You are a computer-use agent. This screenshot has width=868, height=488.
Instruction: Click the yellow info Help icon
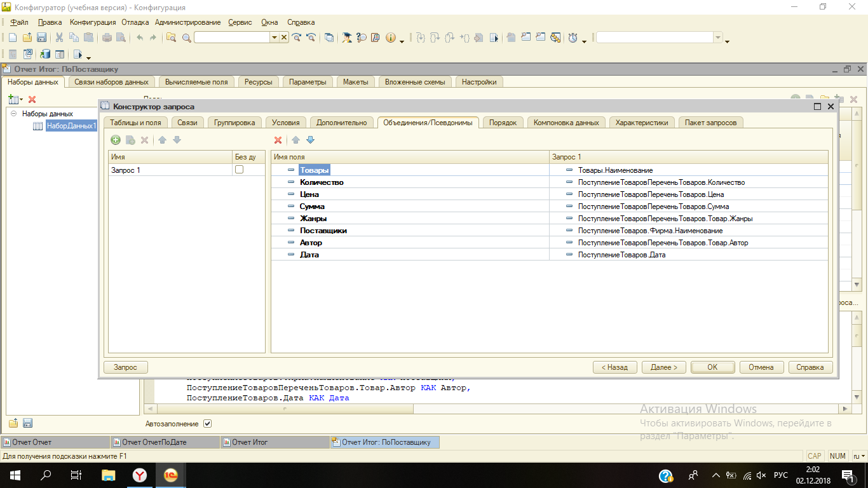tap(391, 37)
